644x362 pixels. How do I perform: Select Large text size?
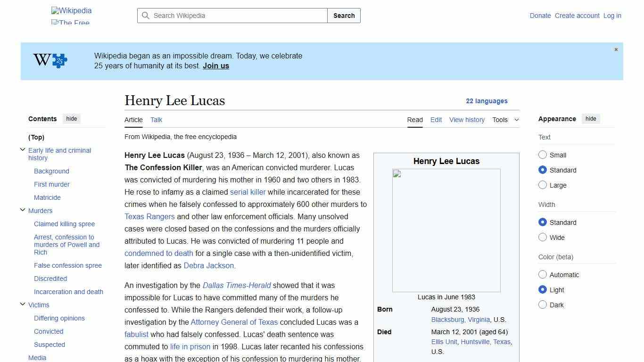(x=543, y=185)
